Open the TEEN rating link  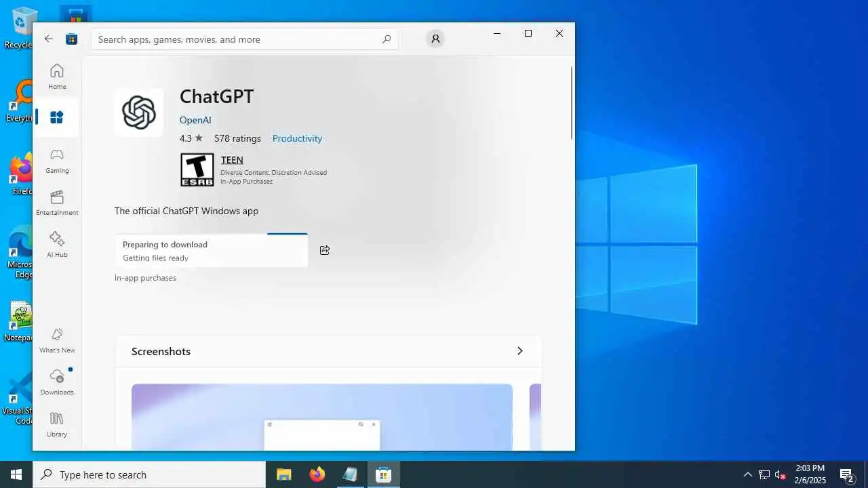232,160
